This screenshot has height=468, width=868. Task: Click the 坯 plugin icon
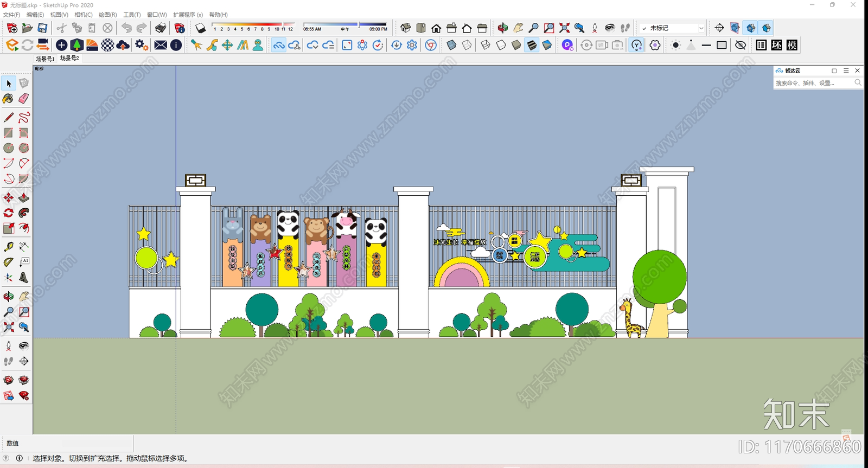[777, 45]
